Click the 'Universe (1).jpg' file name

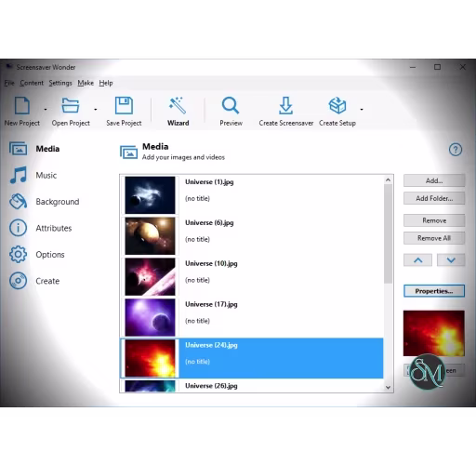209,181
